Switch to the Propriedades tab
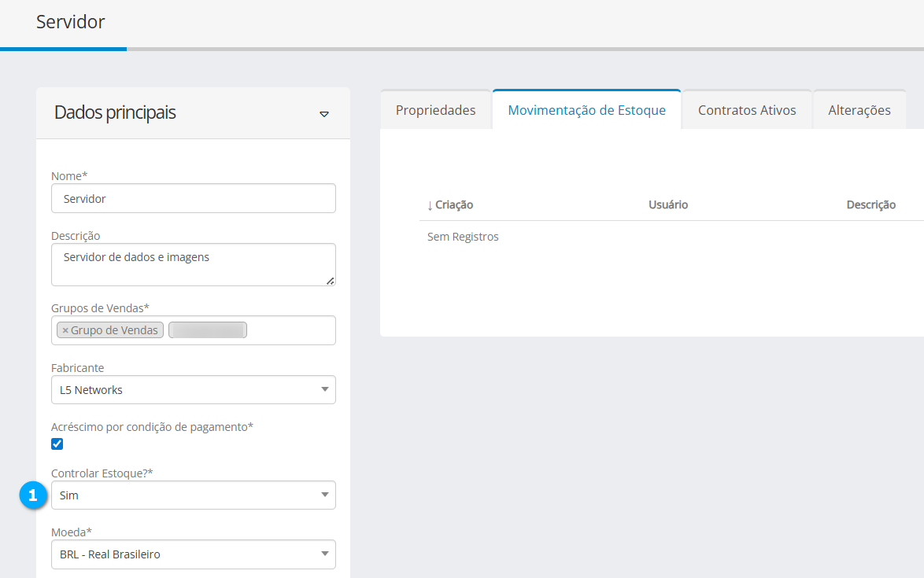Image resolution: width=924 pixels, height=578 pixels. 435,110
